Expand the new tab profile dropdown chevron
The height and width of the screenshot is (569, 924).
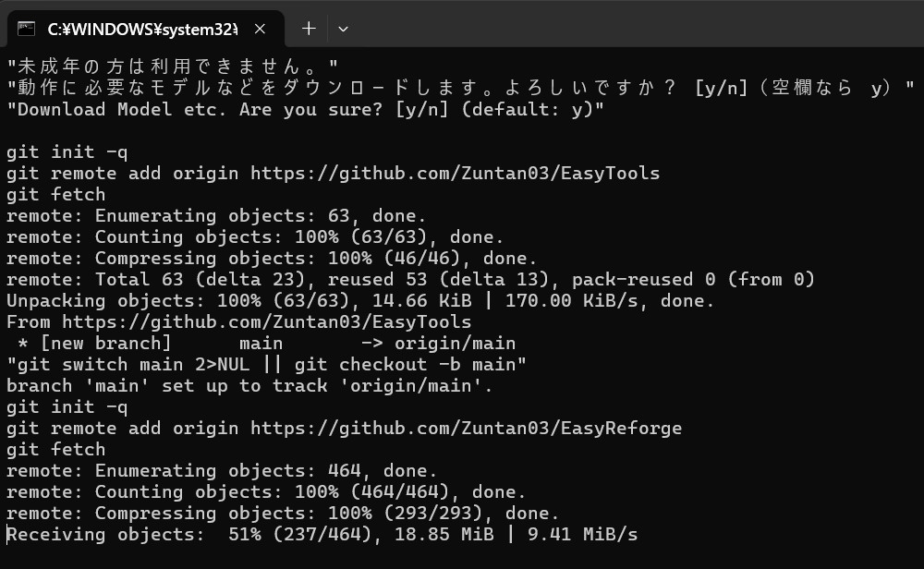tap(343, 29)
